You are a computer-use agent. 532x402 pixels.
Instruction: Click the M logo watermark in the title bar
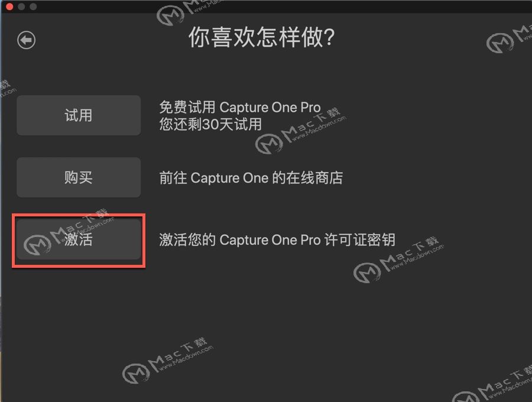point(190,12)
